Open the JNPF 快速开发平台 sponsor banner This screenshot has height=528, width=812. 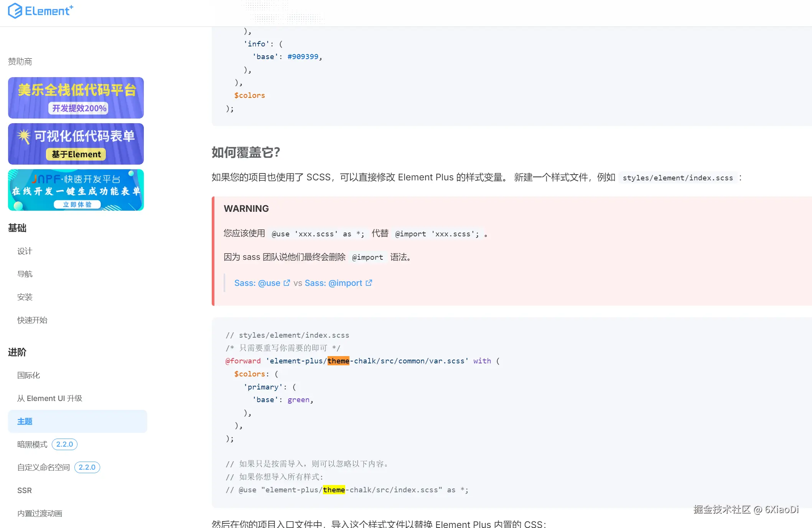[x=76, y=190]
